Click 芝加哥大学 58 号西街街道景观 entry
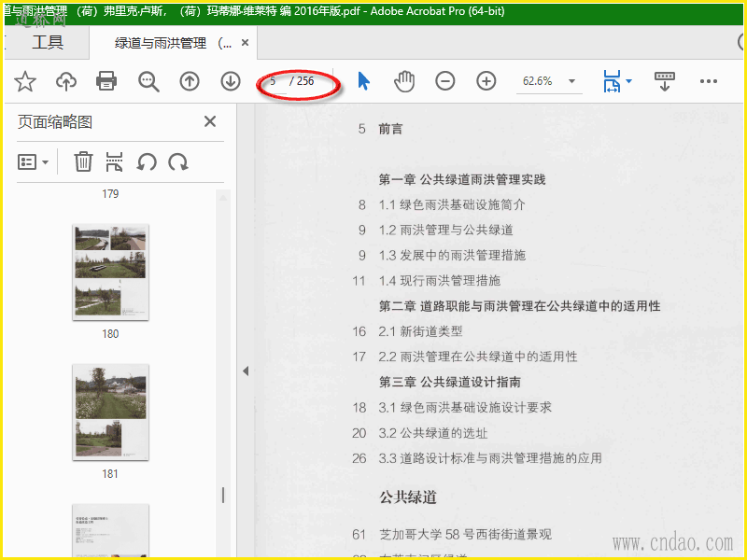 tap(465, 535)
